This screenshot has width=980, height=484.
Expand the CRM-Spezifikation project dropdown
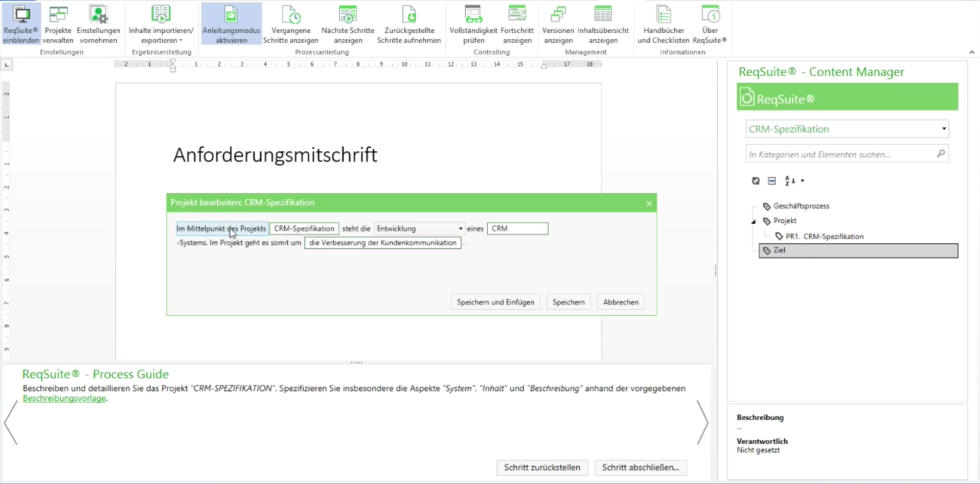(x=943, y=129)
